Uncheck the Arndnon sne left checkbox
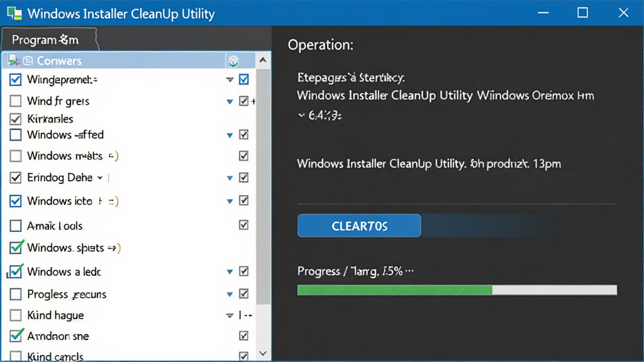The image size is (644, 362). (x=16, y=336)
